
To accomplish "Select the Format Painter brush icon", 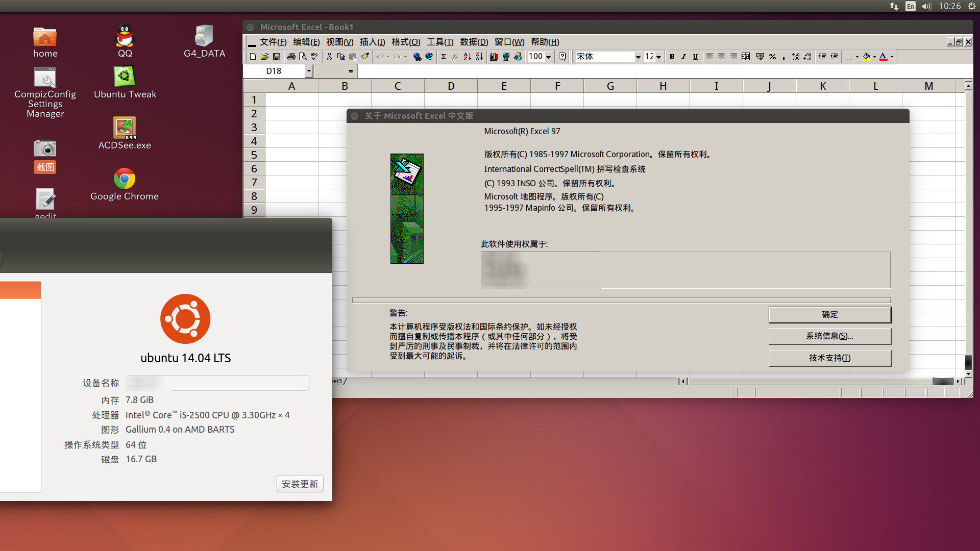I will [x=365, y=57].
